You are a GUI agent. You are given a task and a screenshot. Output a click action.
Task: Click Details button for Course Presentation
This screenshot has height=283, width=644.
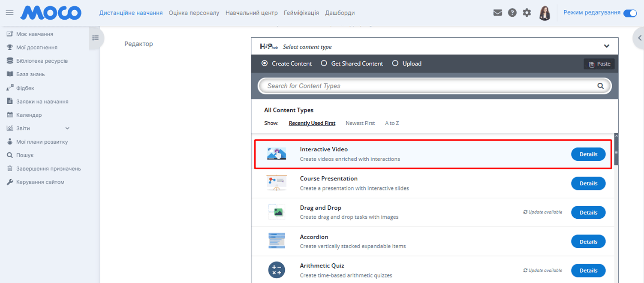click(x=588, y=184)
